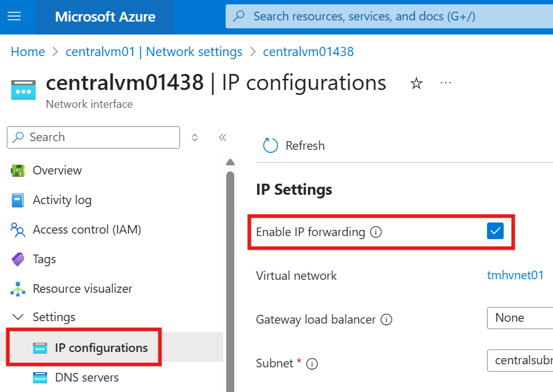This screenshot has width=553, height=392.
Task: Uncheck the Enable IP forwarding checkbox
Action: pyautogui.click(x=495, y=231)
